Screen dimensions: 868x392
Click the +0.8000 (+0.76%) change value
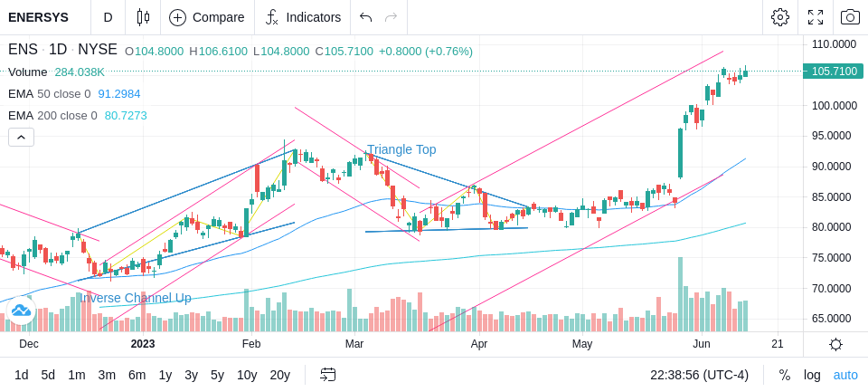426,52
